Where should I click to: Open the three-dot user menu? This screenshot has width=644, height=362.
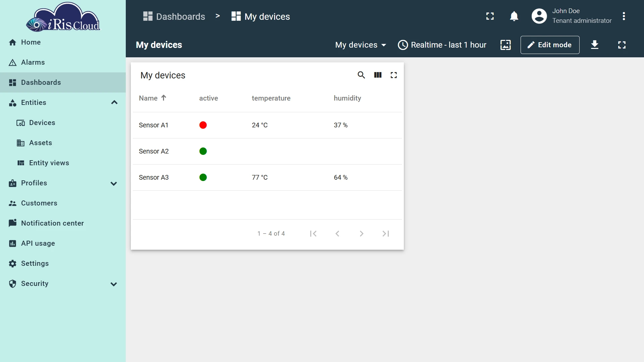(624, 16)
